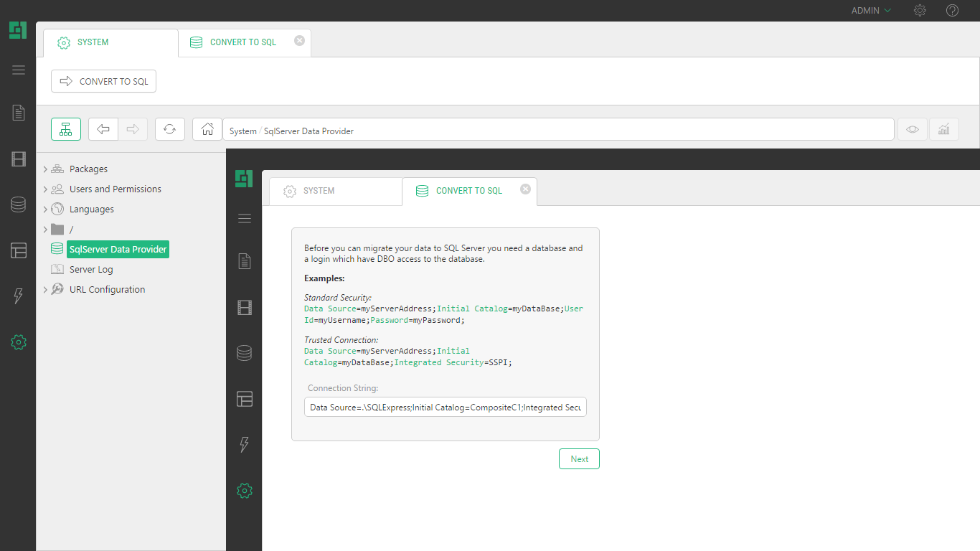The width and height of the screenshot is (980, 551).
Task: Go to home via the house icon
Action: pos(207,129)
